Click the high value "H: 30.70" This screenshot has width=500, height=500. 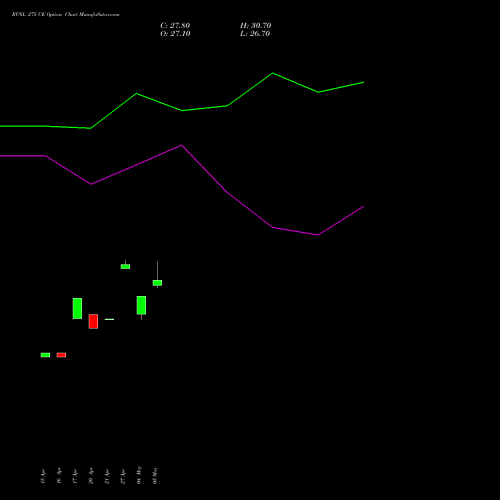(x=256, y=26)
